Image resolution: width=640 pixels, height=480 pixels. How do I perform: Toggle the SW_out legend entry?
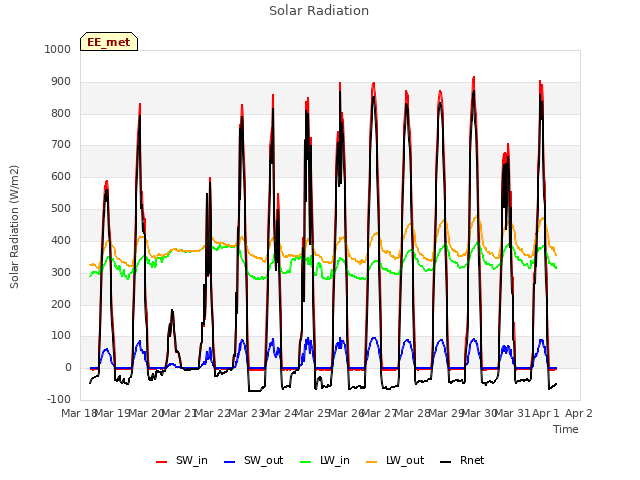[x=253, y=460]
